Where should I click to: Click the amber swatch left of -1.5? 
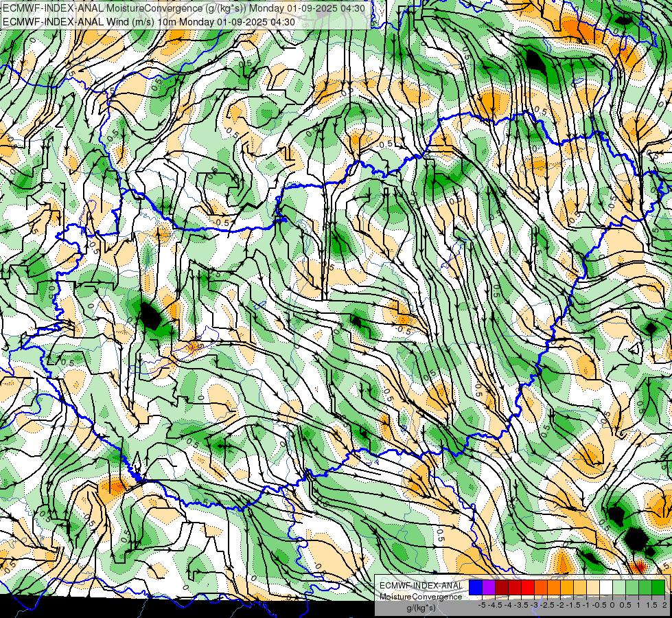(567, 588)
